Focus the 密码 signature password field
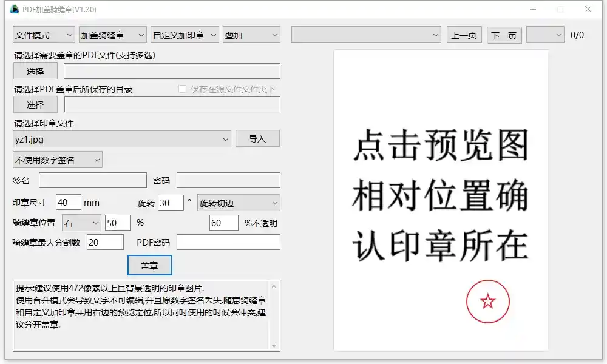This screenshot has width=607, height=364. tap(228, 180)
